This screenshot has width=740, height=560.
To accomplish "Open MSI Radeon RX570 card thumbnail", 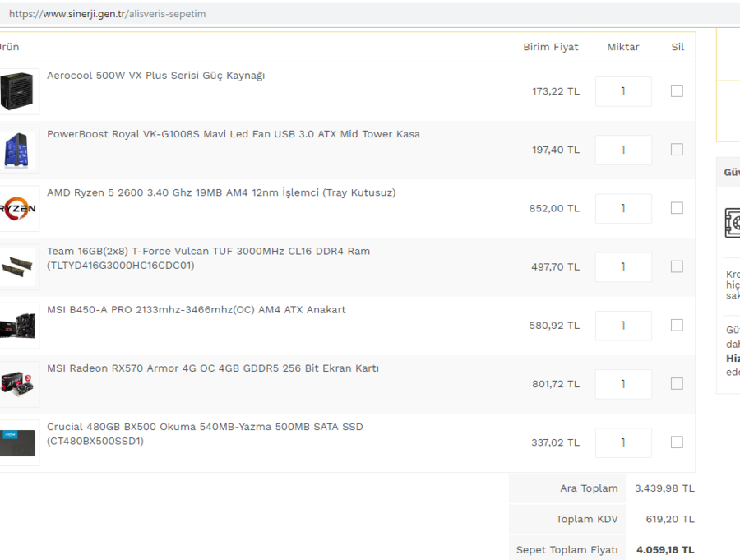I will (x=18, y=384).
